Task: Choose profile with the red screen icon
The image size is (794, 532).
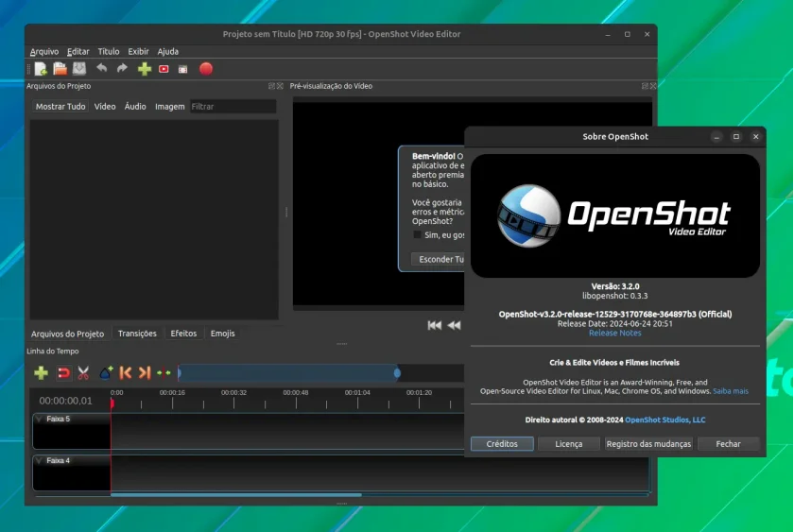Action: pyautogui.click(x=164, y=69)
